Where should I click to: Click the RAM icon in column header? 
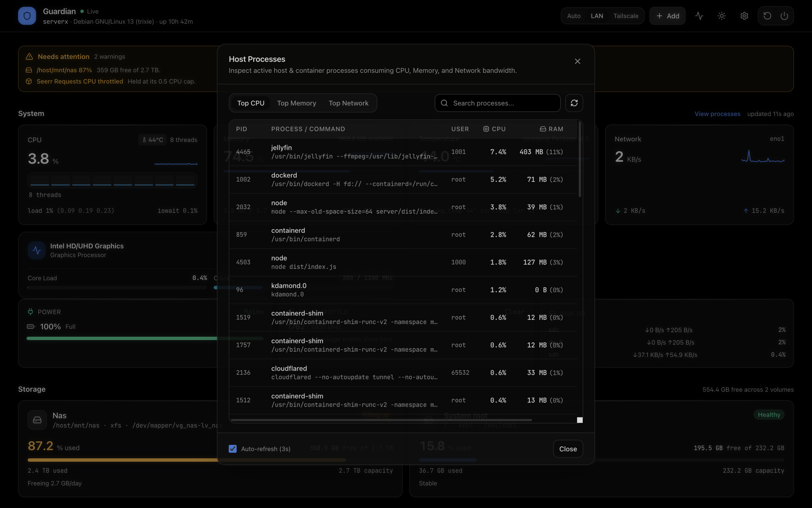coord(543,129)
